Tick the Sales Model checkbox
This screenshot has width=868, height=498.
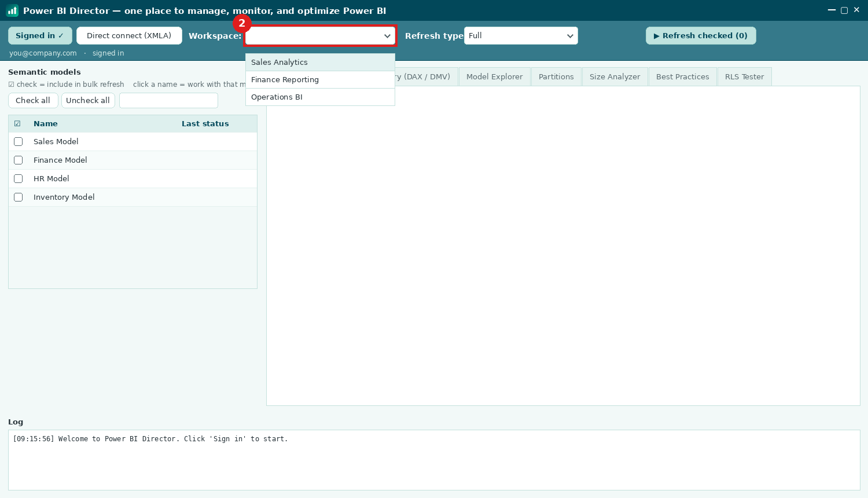[x=19, y=142]
